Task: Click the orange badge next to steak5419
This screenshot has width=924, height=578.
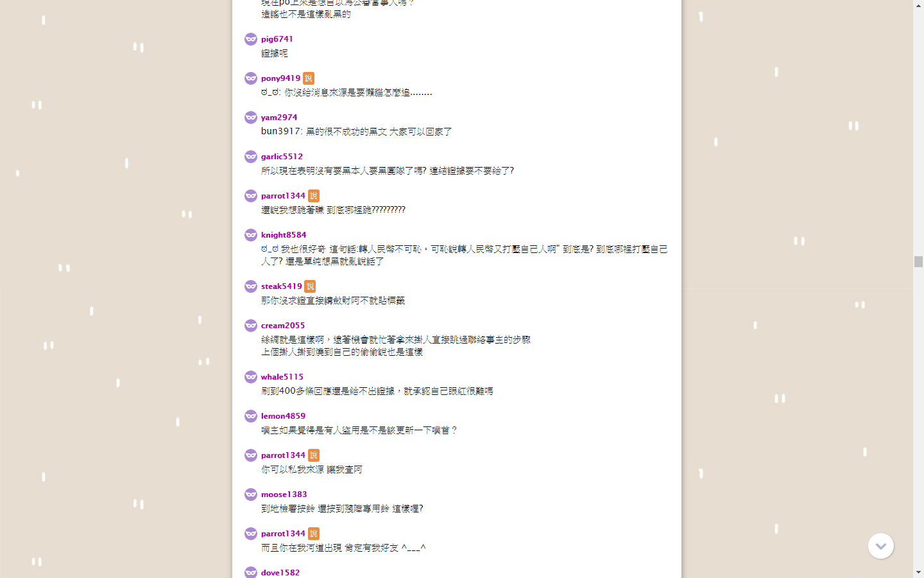Action: 310,286
